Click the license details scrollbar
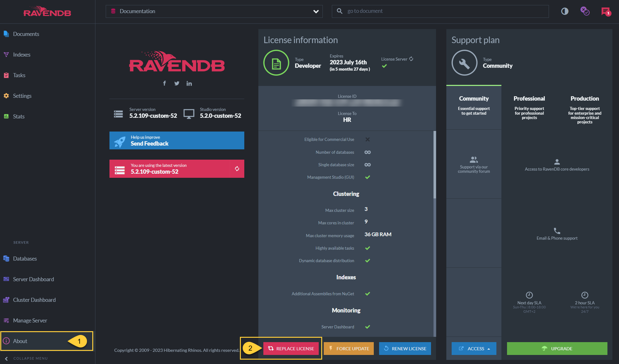This screenshot has height=364, width=619. [x=434, y=165]
